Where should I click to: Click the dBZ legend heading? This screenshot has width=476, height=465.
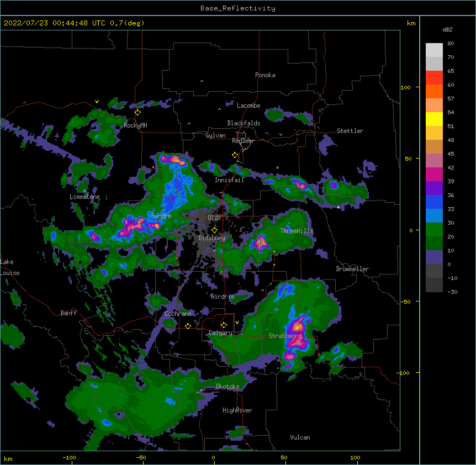click(447, 30)
